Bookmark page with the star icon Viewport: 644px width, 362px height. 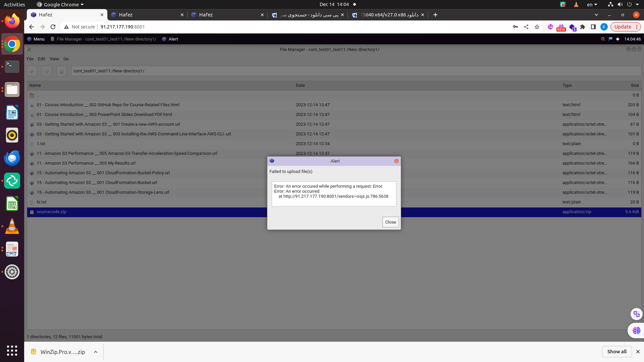[x=537, y=27]
